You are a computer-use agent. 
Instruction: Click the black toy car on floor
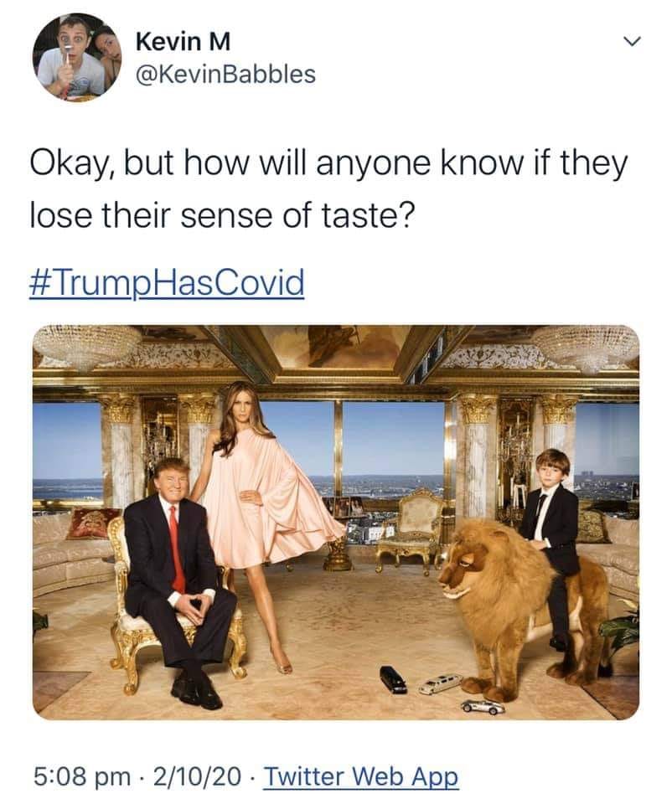392,678
